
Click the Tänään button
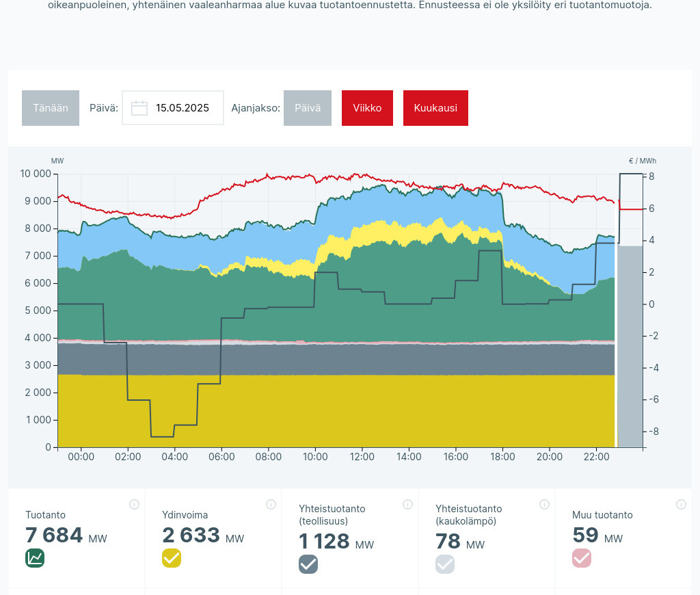coord(51,108)
